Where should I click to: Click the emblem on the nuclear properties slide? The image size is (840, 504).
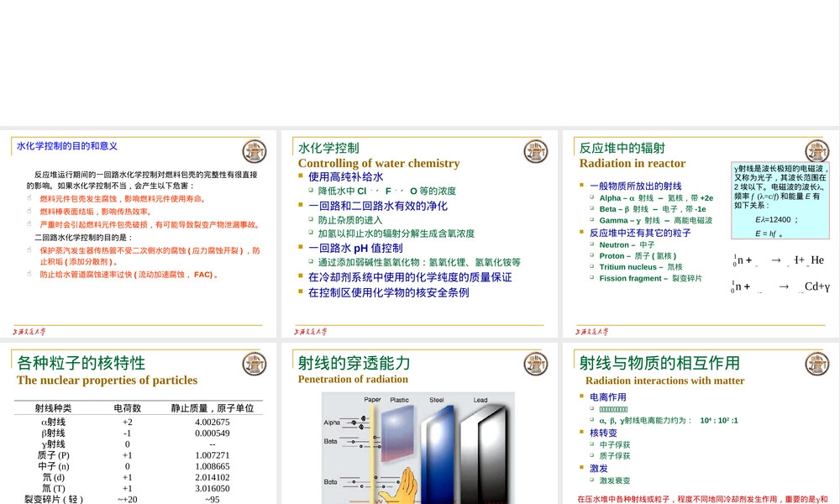(255, 365)
